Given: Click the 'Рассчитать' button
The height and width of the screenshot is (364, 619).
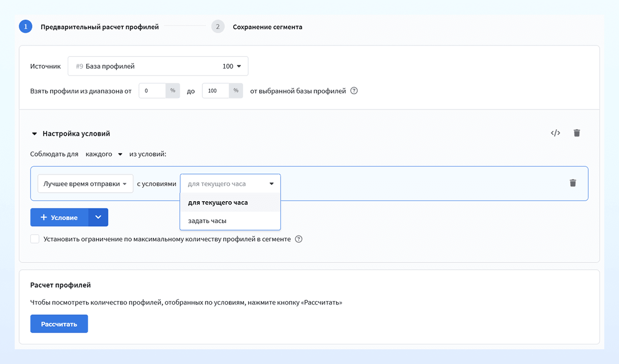Looking at the screenshot, I should click(59, 324).
